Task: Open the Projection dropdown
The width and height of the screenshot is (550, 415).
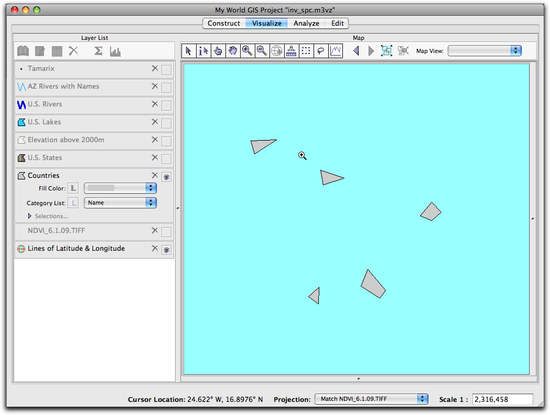Action: pos(371,399)
